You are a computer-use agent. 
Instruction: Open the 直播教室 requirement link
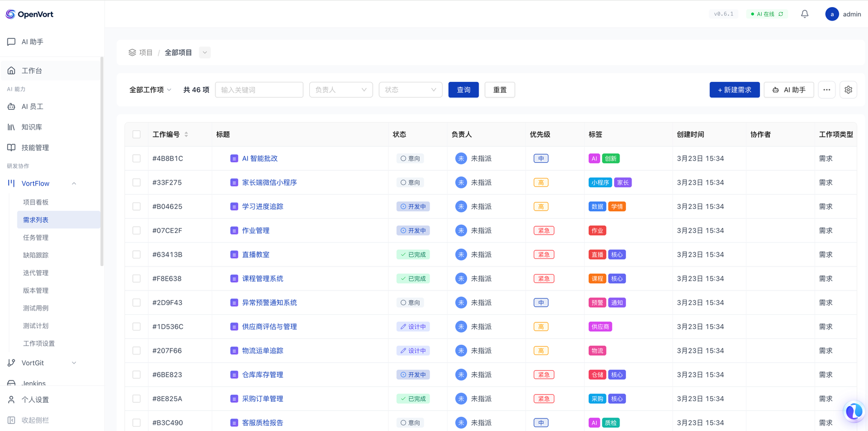point(256,255)
